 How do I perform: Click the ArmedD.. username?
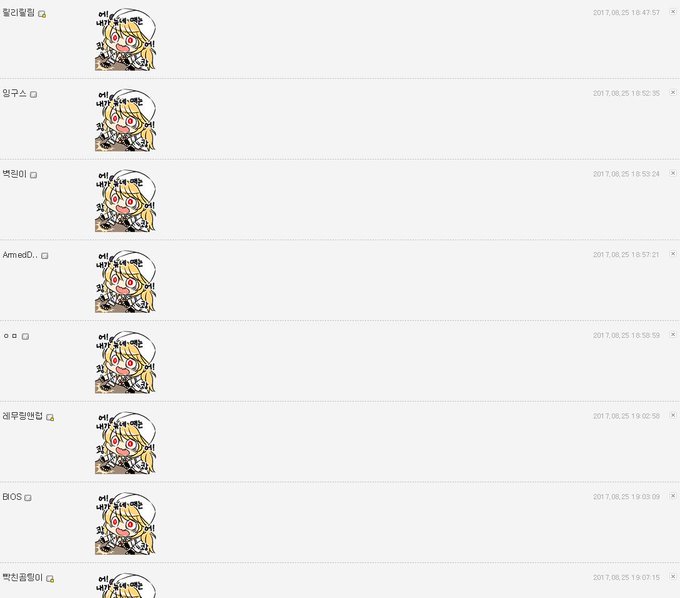(20, 255)
